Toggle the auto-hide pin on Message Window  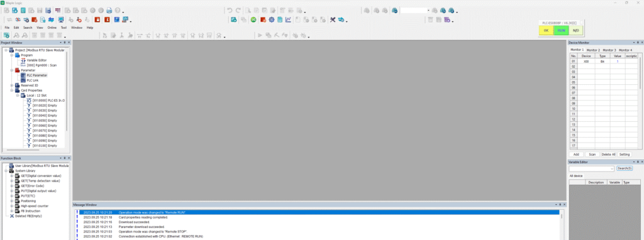coord(560,204)
